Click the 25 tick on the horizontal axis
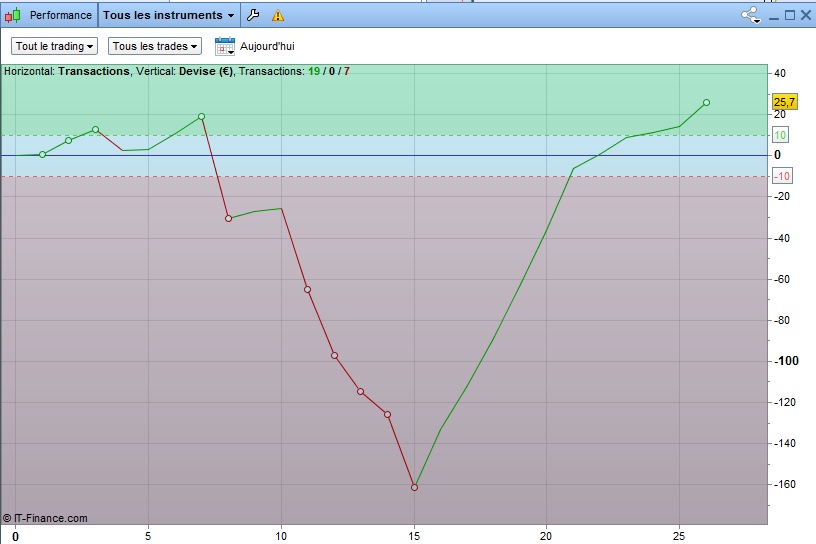The height and width of the screenshot is (544, 816). click(x=679, y=536)
